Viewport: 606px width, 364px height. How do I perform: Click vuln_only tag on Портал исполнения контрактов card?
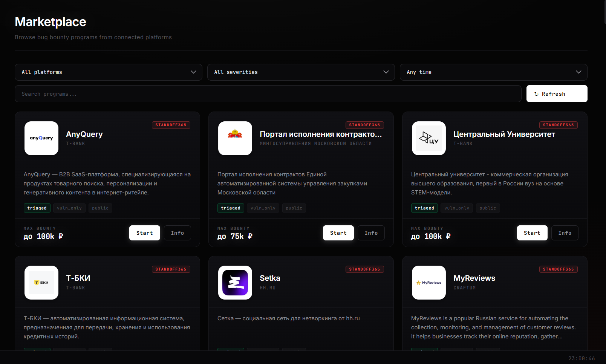[263, 208]
